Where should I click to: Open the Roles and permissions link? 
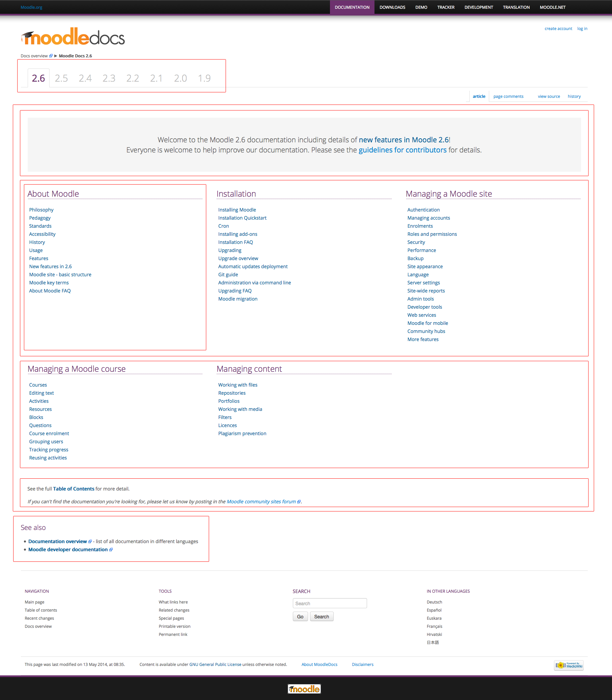coord(432,234)
